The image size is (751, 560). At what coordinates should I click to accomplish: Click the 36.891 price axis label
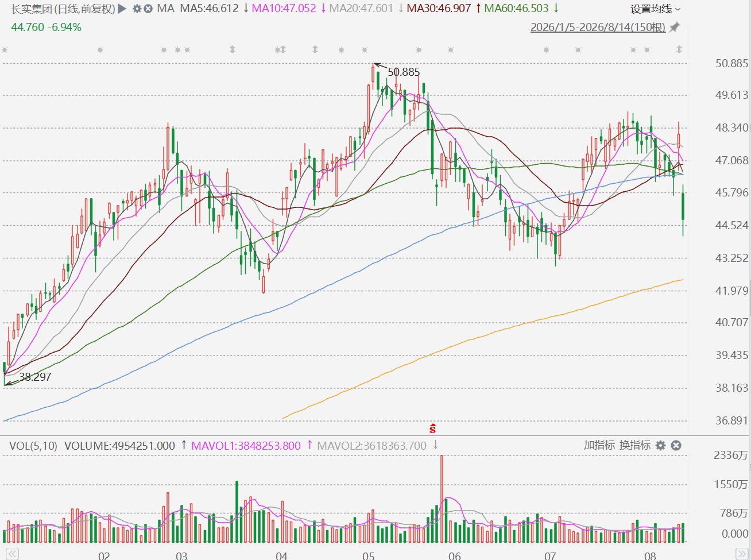(x=732, y=420)
